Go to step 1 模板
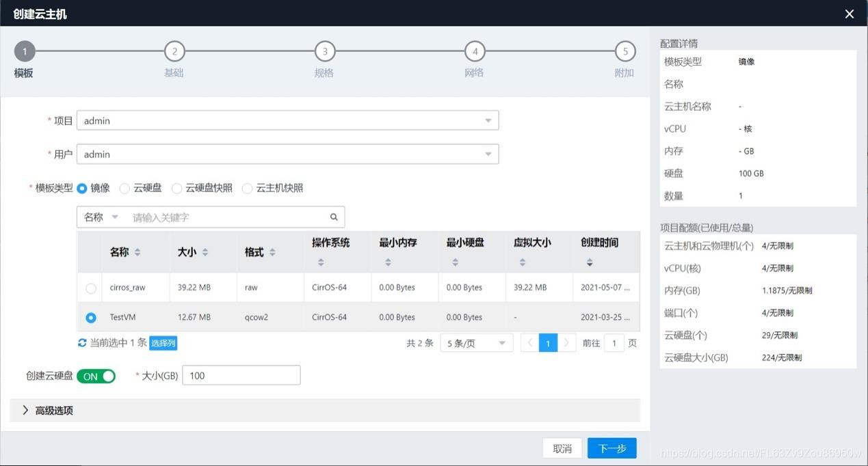The height and width of the screenshot is (466, 868). (25, 51)
